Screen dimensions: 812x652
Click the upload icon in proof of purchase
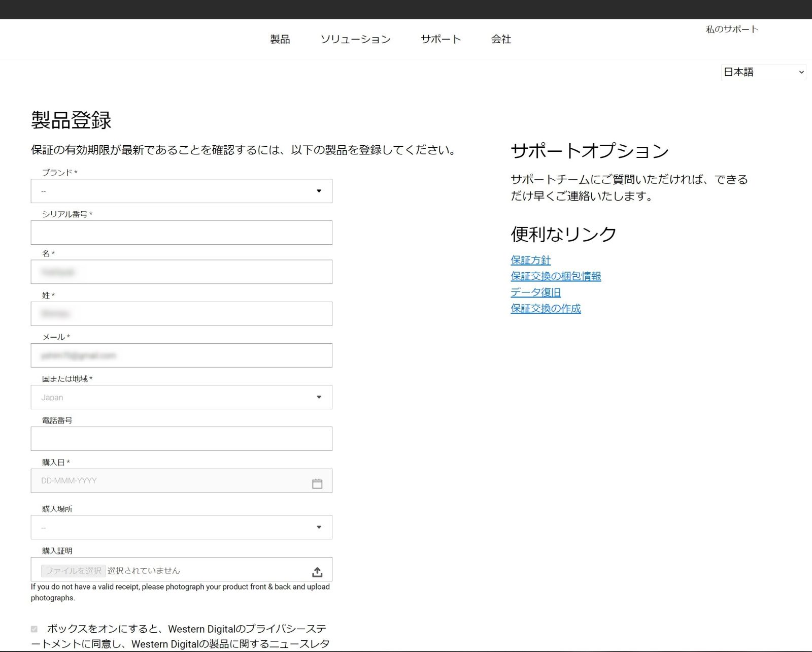pos(317,572)
